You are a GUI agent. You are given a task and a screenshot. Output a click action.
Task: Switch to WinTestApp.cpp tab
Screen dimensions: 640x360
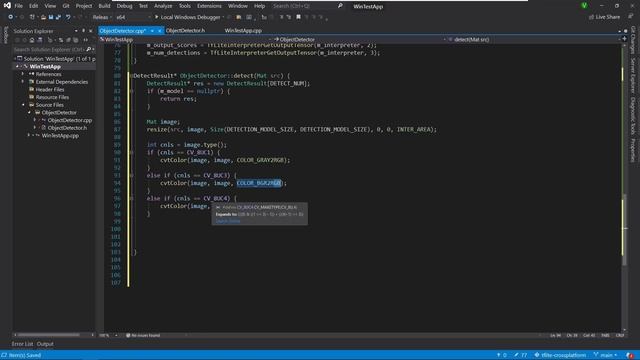click(x=243, y=31)
